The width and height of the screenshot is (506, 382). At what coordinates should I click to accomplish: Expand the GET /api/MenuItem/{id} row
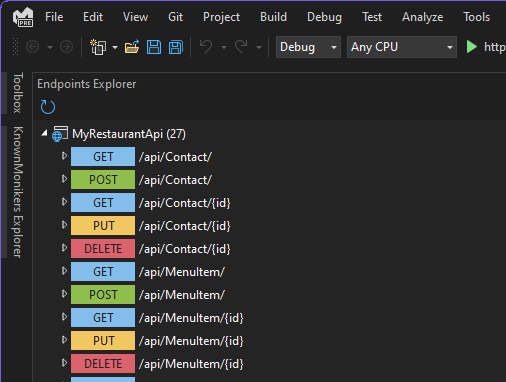click(64, 317)
